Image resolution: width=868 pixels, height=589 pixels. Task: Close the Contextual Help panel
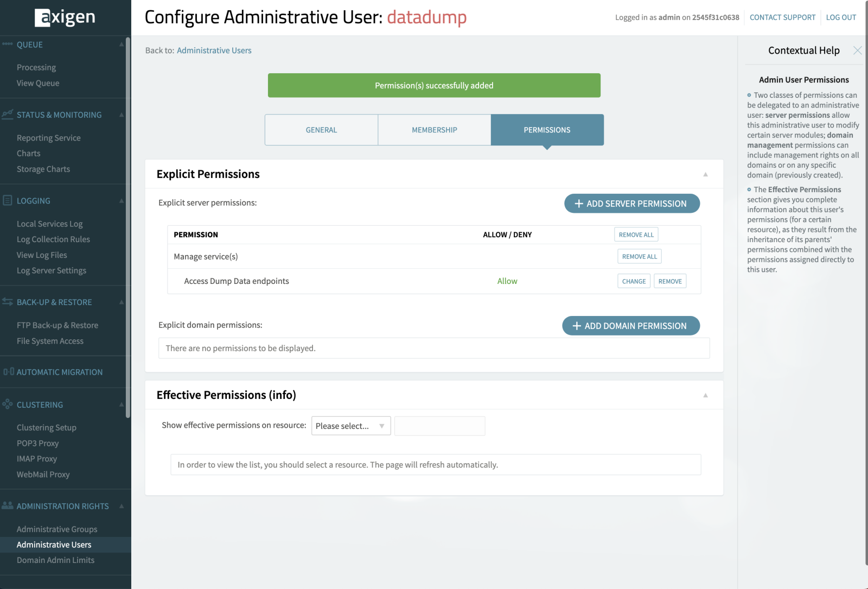(x=857, y=50)
